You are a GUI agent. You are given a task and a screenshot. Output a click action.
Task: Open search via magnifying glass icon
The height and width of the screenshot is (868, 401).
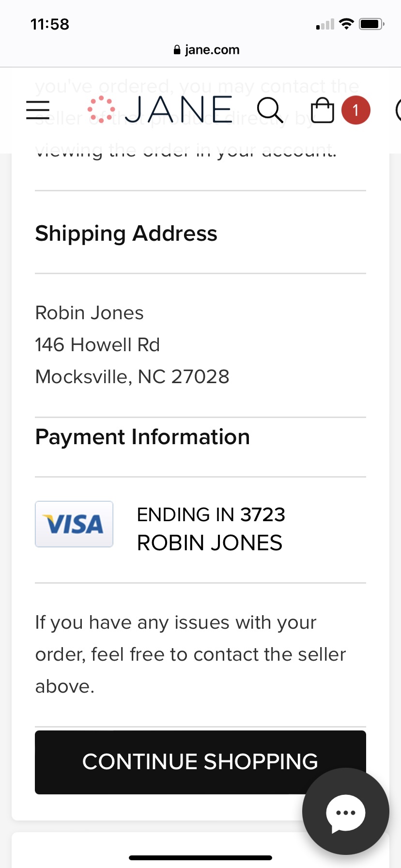pyautogui.click(x=270, y=110)
